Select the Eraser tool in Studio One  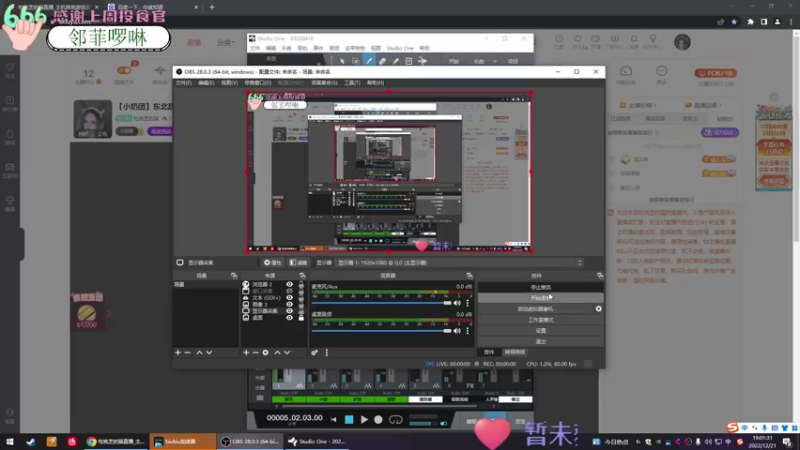coord(382,61)
